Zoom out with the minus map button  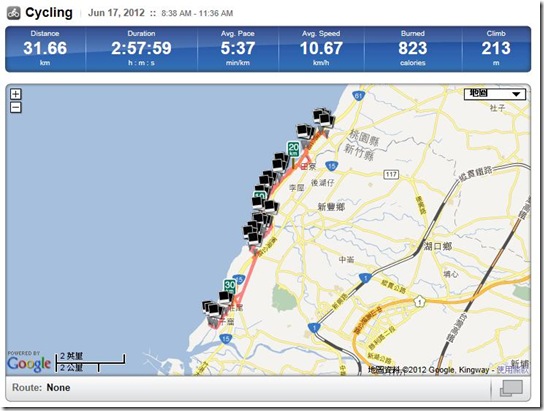(x=16, y=108)
